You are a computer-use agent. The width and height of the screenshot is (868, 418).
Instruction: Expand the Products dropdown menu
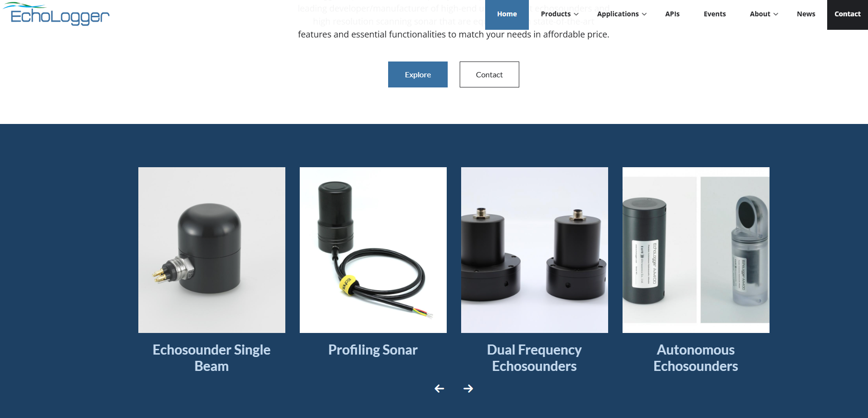click(559, 14)
